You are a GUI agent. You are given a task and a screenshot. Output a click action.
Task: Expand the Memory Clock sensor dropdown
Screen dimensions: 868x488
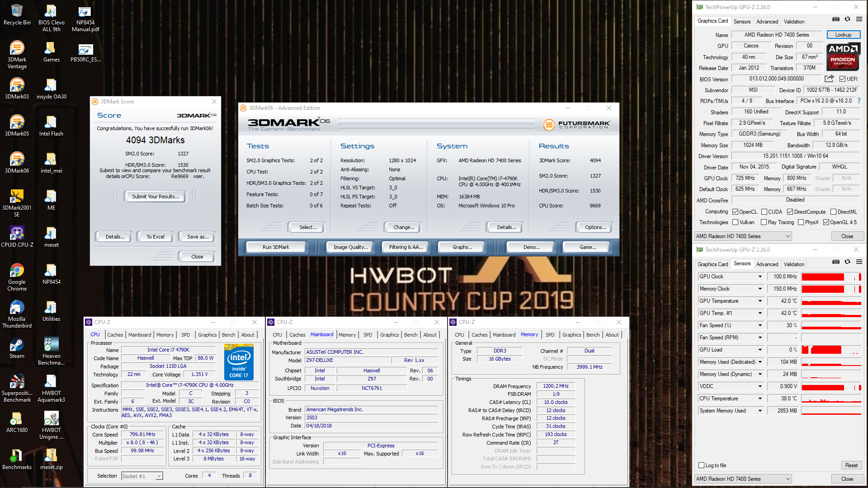tap(760, 289)
